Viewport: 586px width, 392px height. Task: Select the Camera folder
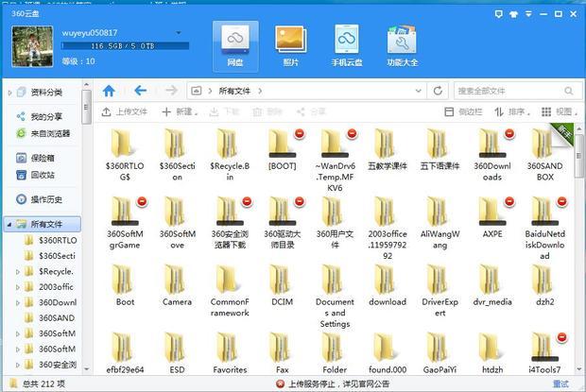177,286
